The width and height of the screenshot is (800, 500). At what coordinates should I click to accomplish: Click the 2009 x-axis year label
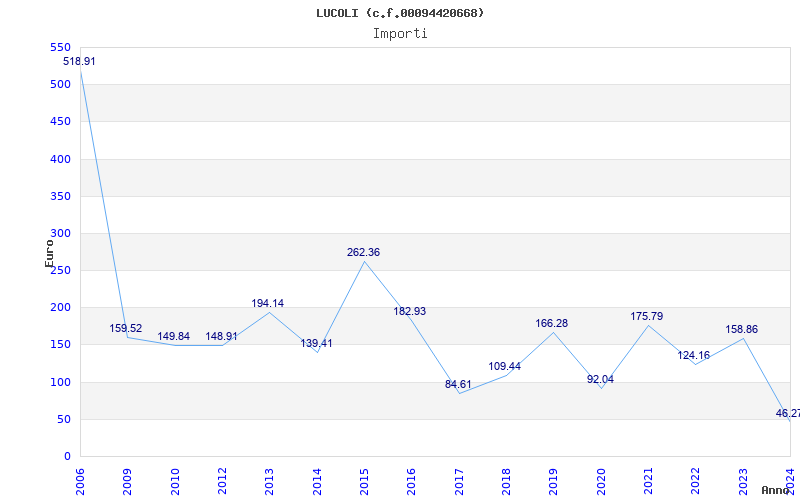(128, 482)
